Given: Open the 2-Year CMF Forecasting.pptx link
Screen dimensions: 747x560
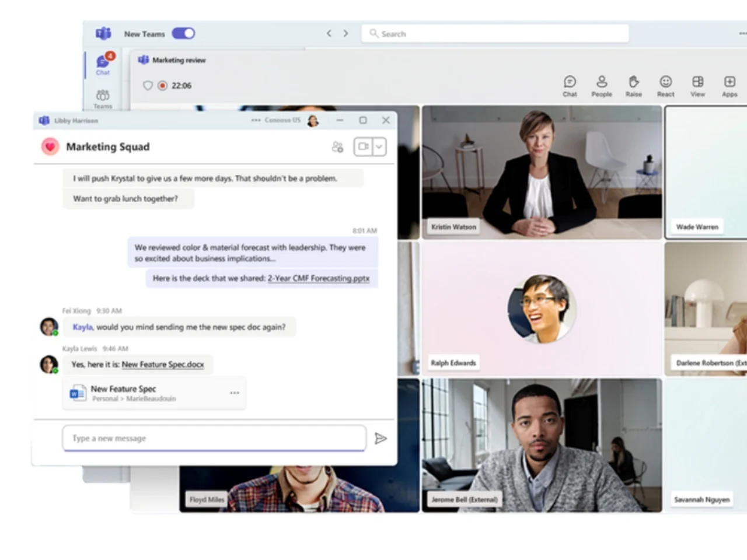Looking at the screenshot, I should pos(319,278).
